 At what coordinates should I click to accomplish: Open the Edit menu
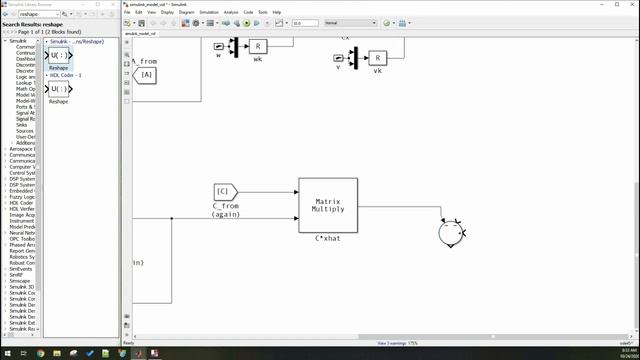tap(139, 12)
